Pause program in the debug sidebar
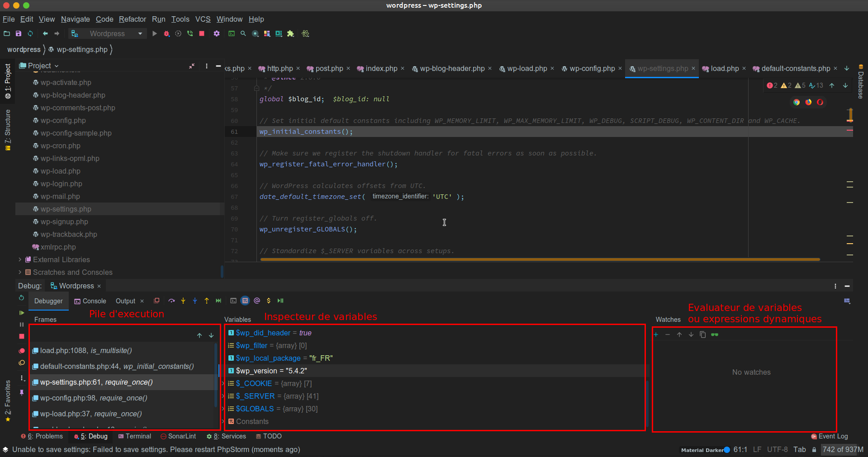868x457 pixels. coord(21,325)
